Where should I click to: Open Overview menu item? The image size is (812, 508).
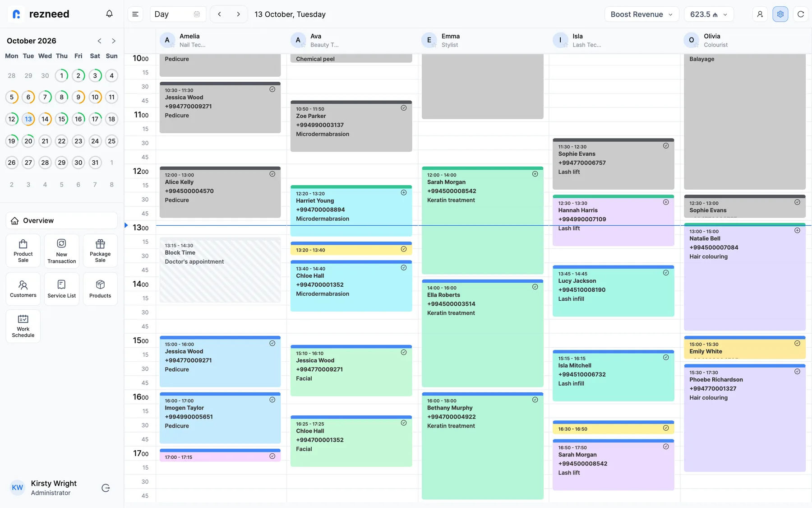tap(62, 220)
